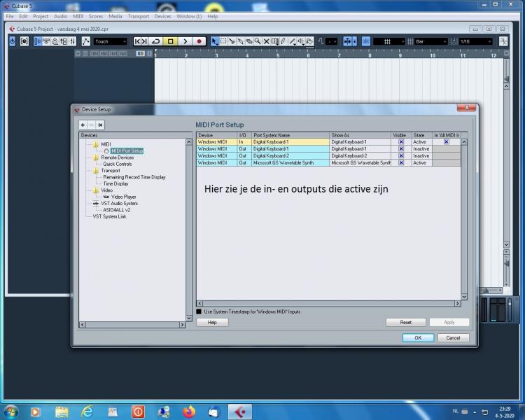
Task: Select the Color paint bucket tool
Action: 309,41
